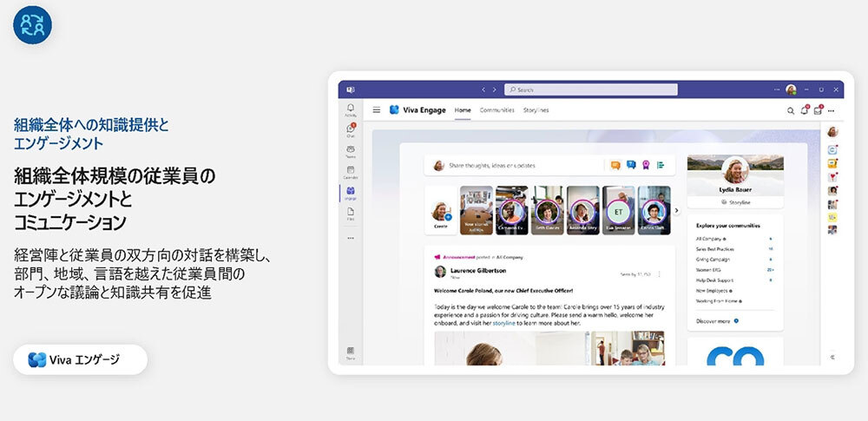Open search magnifier in Viva Engage header
868x421 pixels.
tap(791, 111)
